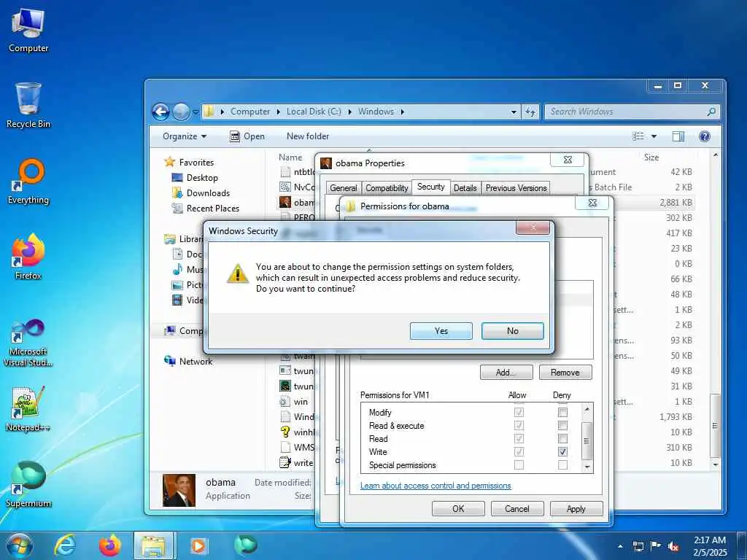This screenshot has width=747, height=560.
Task: Toggle Deny checkbox for Modify
Action: click(x=562, y=413)
